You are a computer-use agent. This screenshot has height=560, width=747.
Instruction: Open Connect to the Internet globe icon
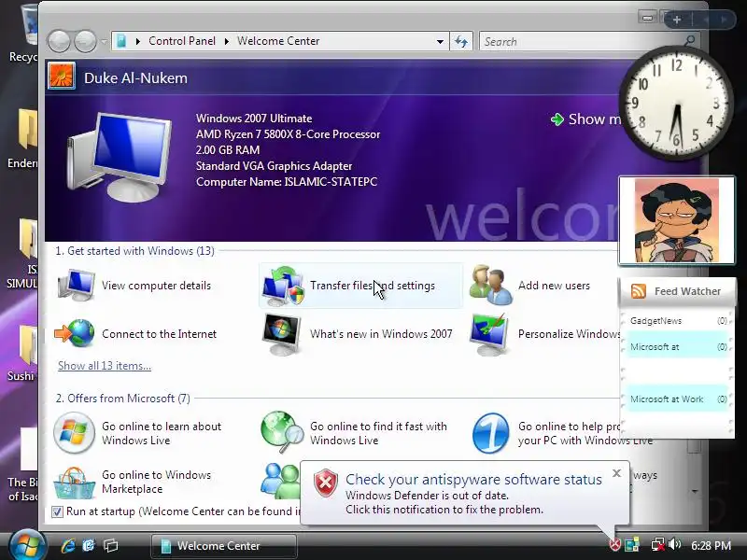(x=75, y=333)
